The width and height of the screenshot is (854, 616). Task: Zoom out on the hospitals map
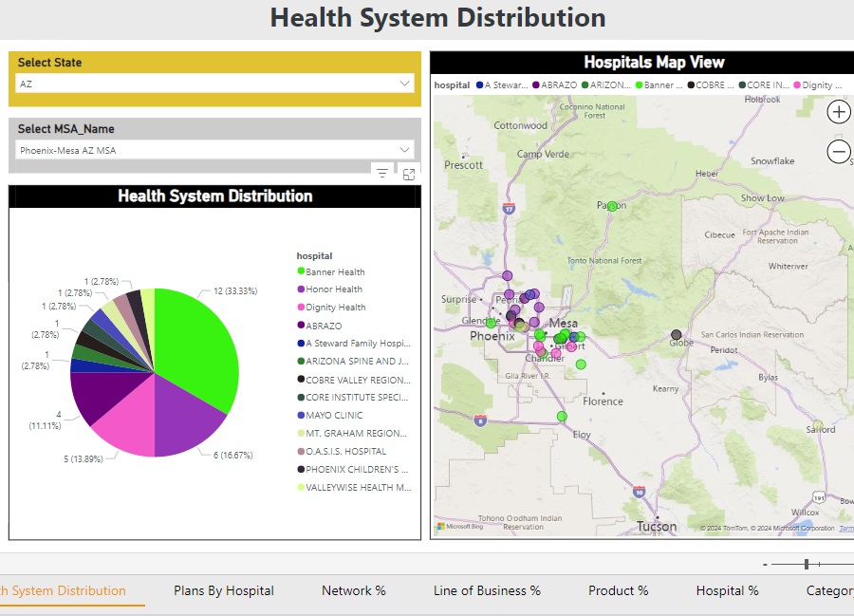pyautogui.click(x=838, y=151)
